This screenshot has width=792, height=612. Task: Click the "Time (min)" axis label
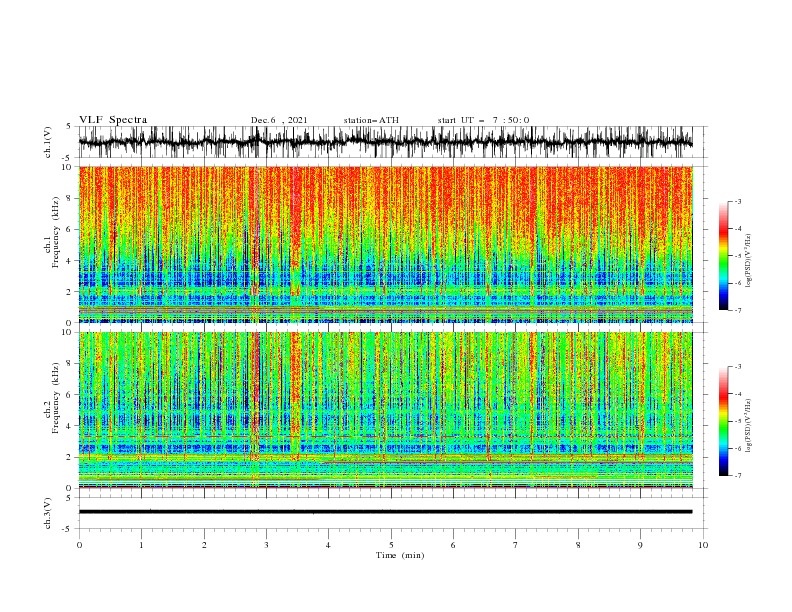coord(400,555)
